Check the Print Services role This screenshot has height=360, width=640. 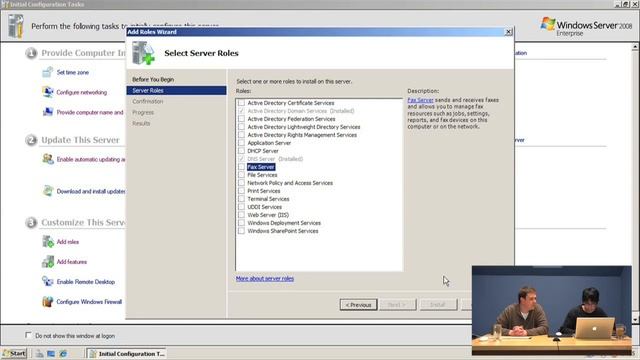tap(241, 191)
